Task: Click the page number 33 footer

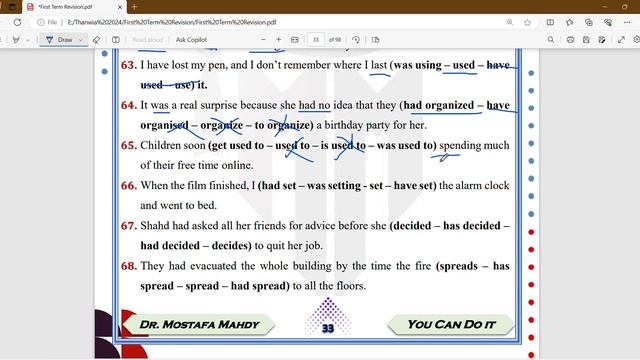Action: tap(328, 328)
